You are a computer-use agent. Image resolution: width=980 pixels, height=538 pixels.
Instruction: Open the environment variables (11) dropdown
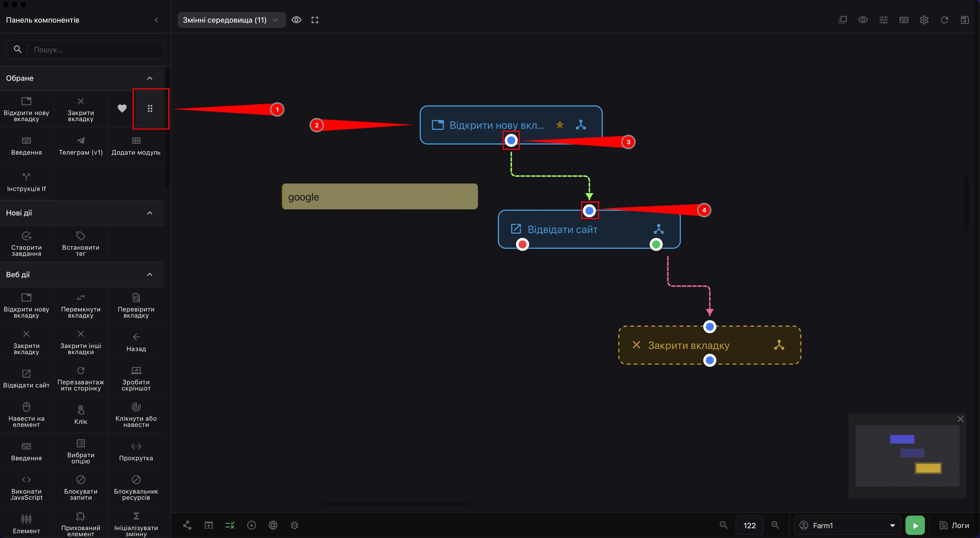[231, 20]
